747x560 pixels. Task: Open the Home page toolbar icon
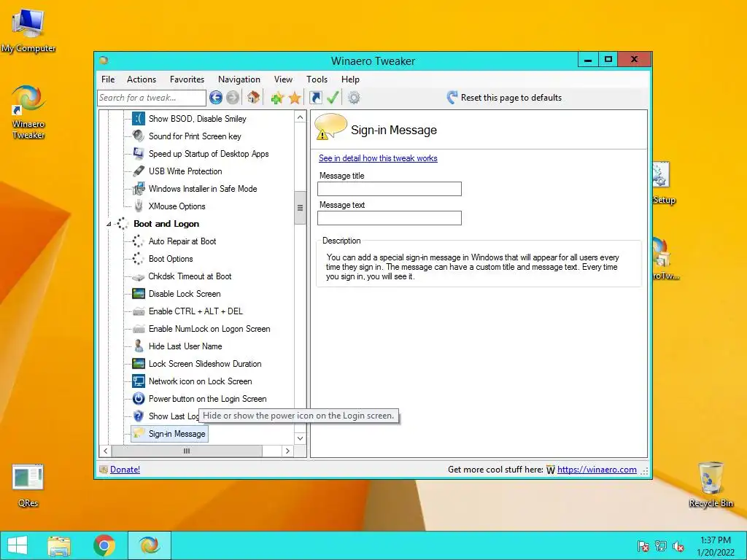click(x=253, y=98)
